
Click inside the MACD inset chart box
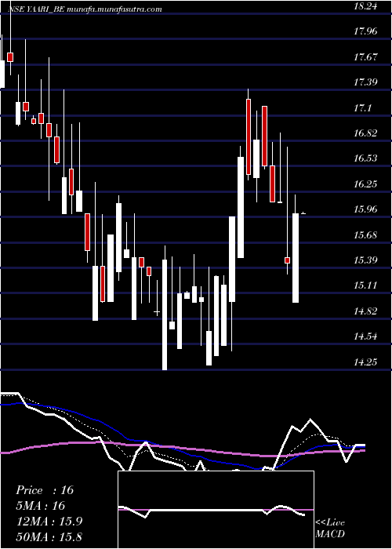[x=216, y=510]
